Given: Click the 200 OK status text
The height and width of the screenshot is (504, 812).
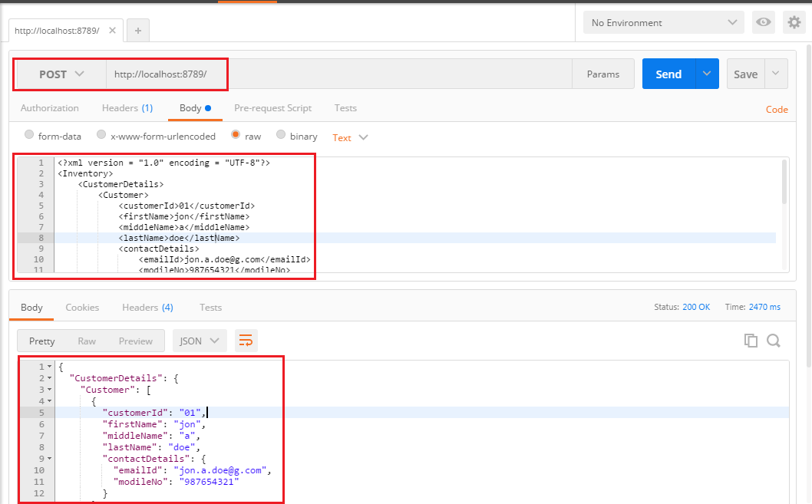Looking at the screenshot, I should [696, 307].
